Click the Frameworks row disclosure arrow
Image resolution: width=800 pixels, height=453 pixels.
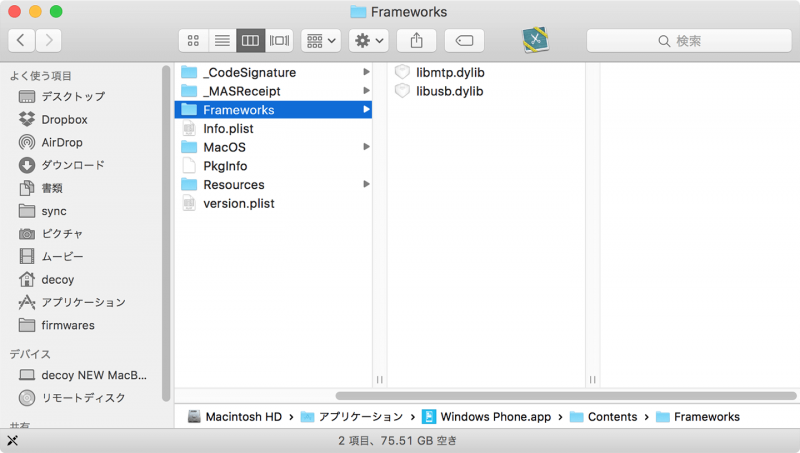pos(366,109)
